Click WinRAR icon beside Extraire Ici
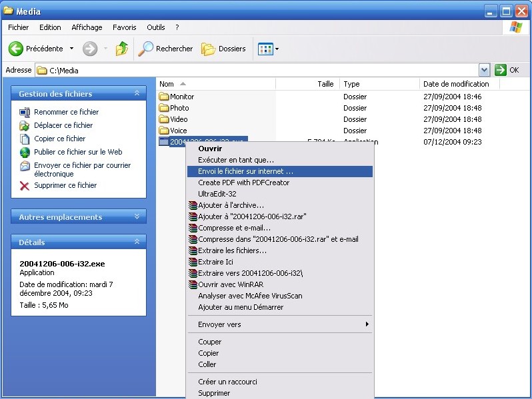This screenshot has height=399, width=532. coord(193,262)
